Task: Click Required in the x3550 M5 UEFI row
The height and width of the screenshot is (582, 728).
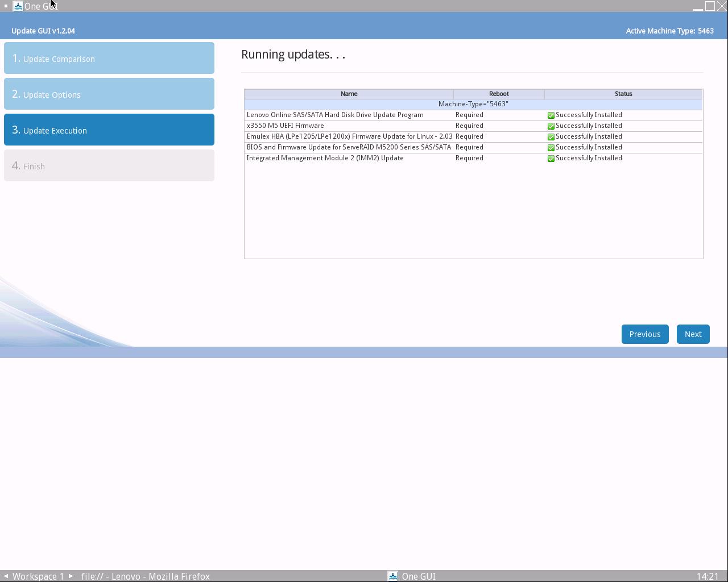Action: [x=469, y=126]
